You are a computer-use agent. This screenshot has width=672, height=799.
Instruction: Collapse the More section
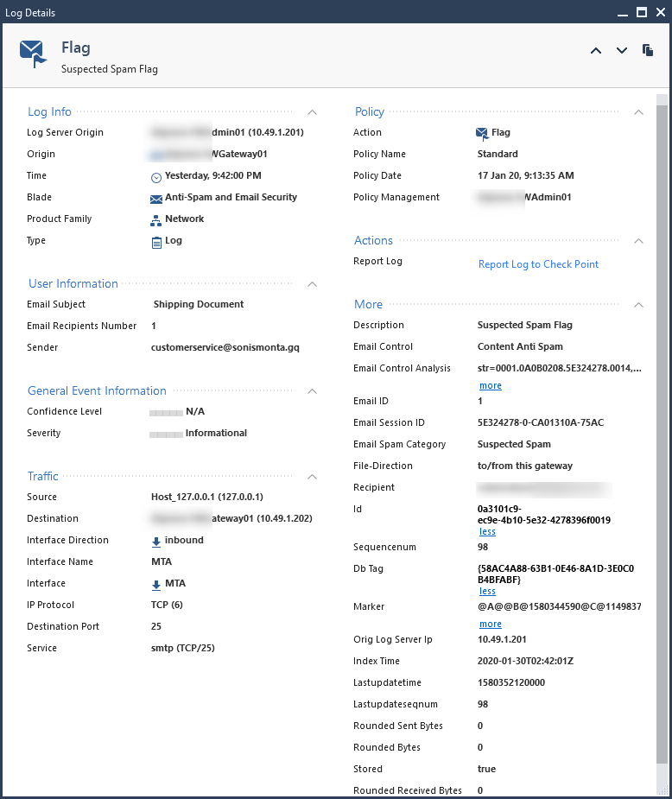(638, 305)
